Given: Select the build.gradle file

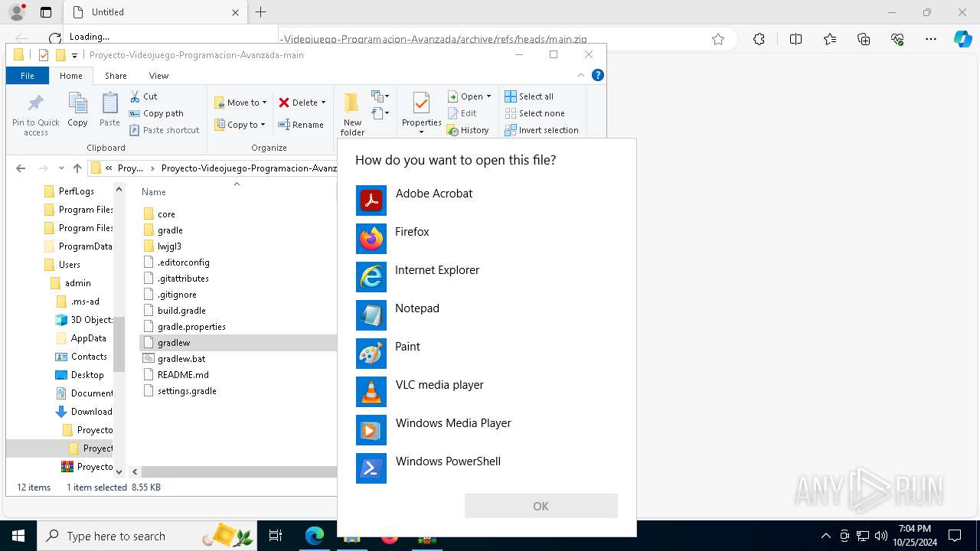Looking at the screenshot, I should (181, 311).
